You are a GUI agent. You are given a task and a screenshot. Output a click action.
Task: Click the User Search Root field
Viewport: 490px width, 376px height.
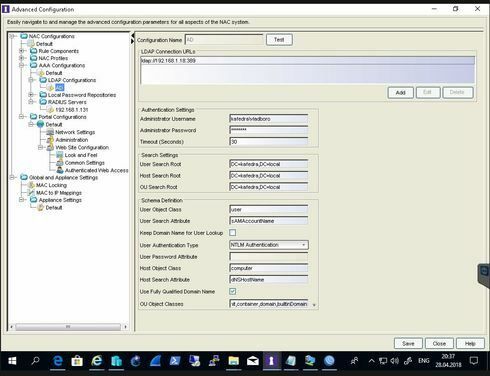pyautogui.click(x=269, y=164)
